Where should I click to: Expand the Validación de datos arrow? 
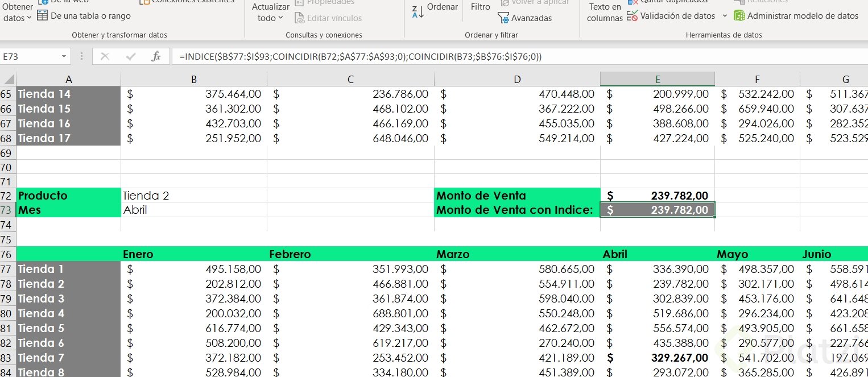(725, 16)
